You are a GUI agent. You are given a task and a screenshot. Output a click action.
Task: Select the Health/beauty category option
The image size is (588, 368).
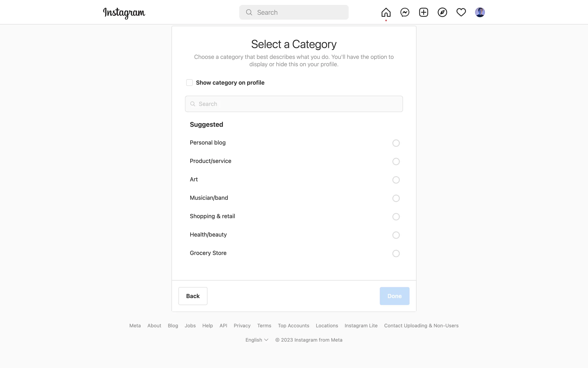396,235
